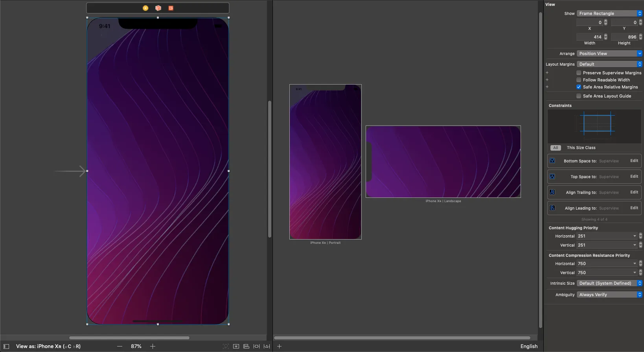This screenshot has width=644, height=352.
Task: Click the X position stepper
Action: (x=605, y=22)
